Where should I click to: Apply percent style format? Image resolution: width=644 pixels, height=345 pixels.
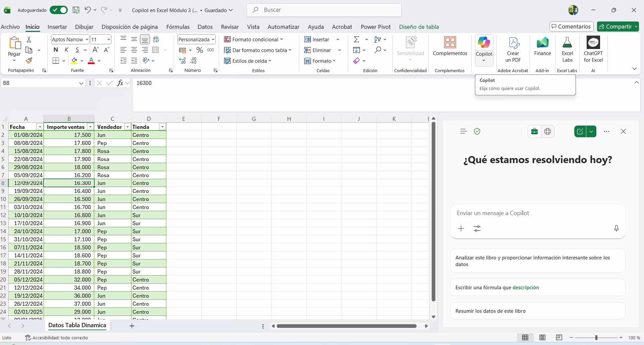[x=200, y=50]
